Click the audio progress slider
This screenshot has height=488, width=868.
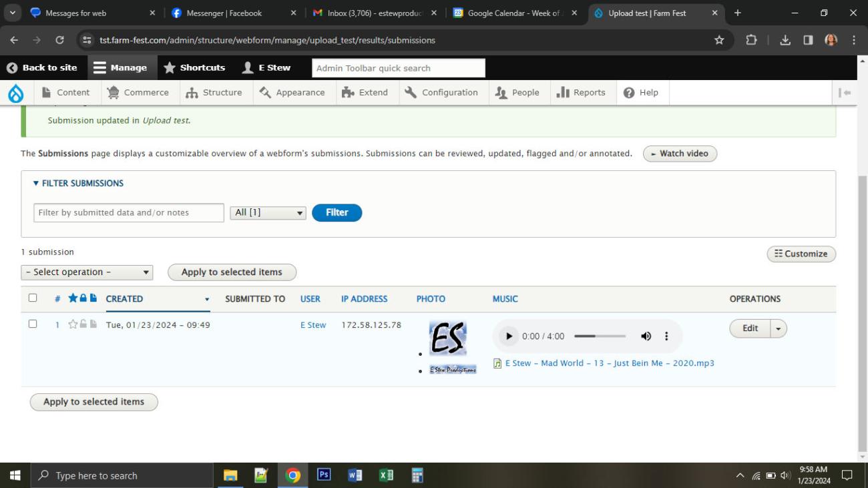click(600, 336)
